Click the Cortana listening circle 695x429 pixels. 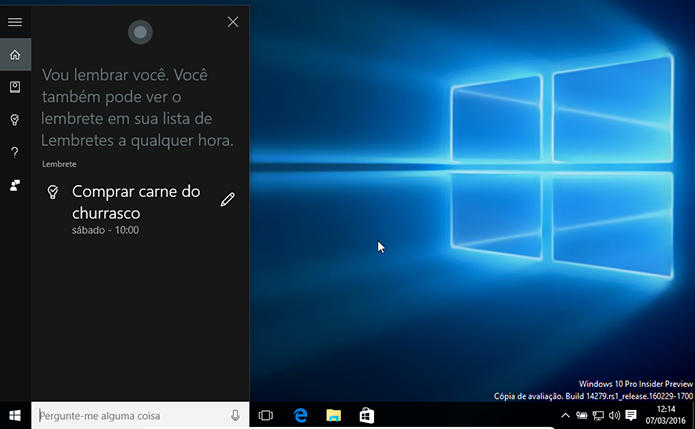tap(140, 32)
